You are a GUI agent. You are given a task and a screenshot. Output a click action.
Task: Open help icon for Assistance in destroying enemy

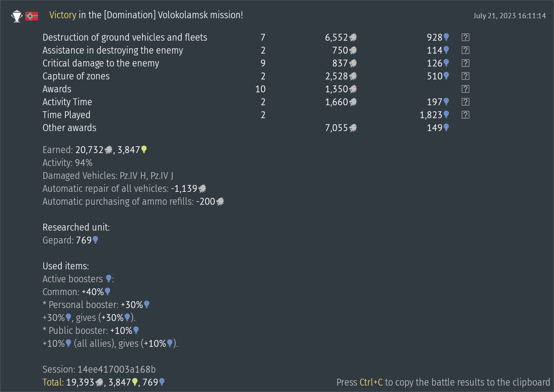465,50
